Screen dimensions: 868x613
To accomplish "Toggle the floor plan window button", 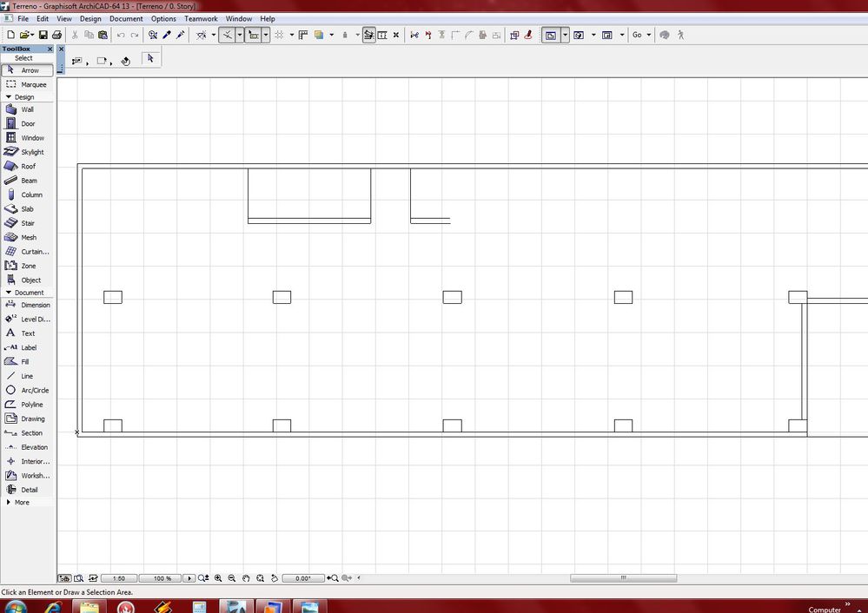I will 551,35.
